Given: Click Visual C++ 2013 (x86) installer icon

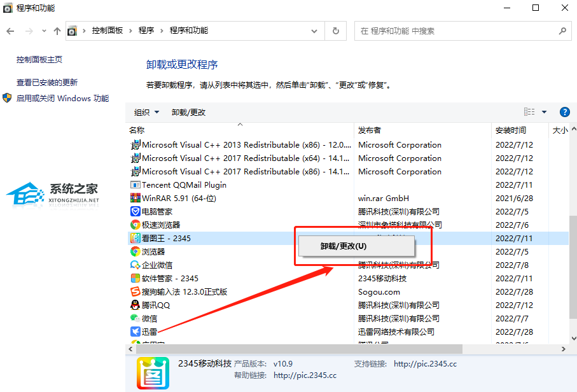Looking at the screenshot, I should pyautogui.click(x=136, y=144).
